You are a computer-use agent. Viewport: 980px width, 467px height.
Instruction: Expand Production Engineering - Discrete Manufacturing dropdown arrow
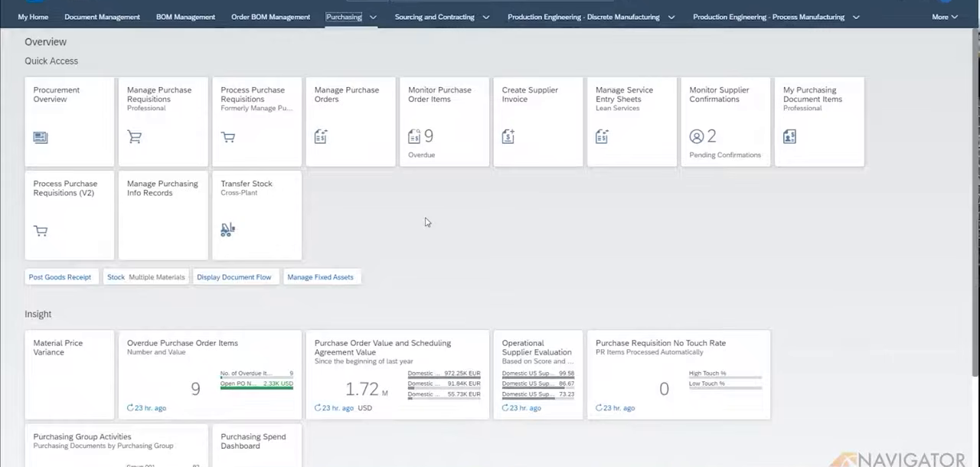click(x=671, y=17)
